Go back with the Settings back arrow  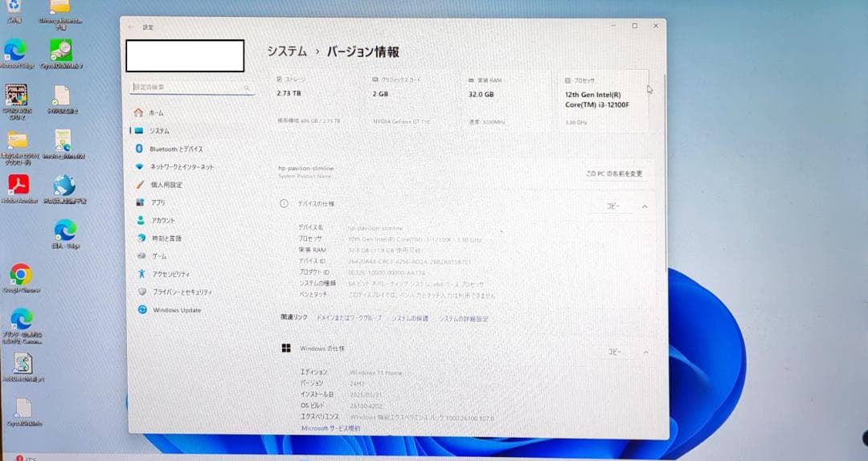[x=131, y=27]
